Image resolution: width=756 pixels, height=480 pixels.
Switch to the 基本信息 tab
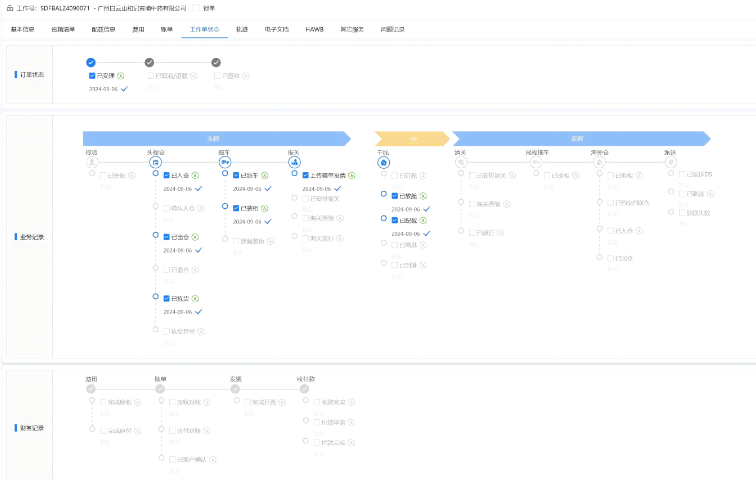coord(22,29)
